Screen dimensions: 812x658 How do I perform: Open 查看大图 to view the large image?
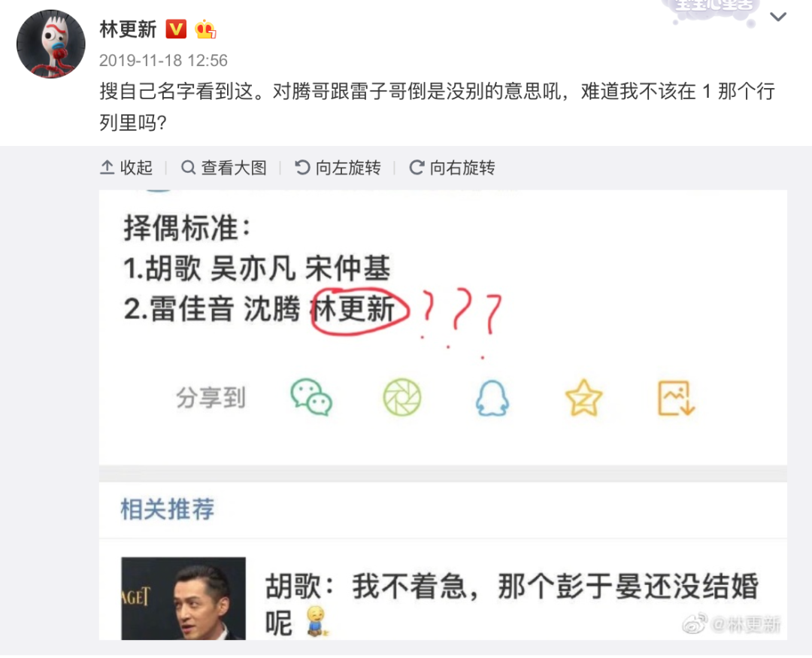[x=224, y=168]
